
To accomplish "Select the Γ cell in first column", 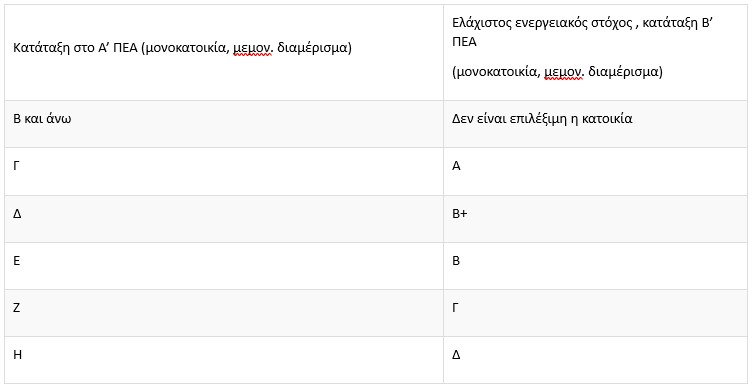I will coord(224,171).
